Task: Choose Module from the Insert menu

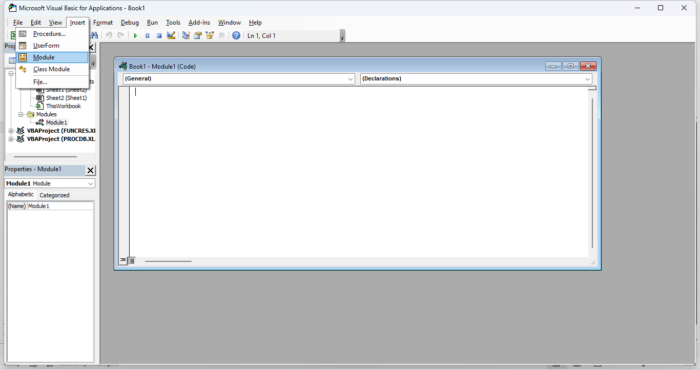Action: point(52,57)
